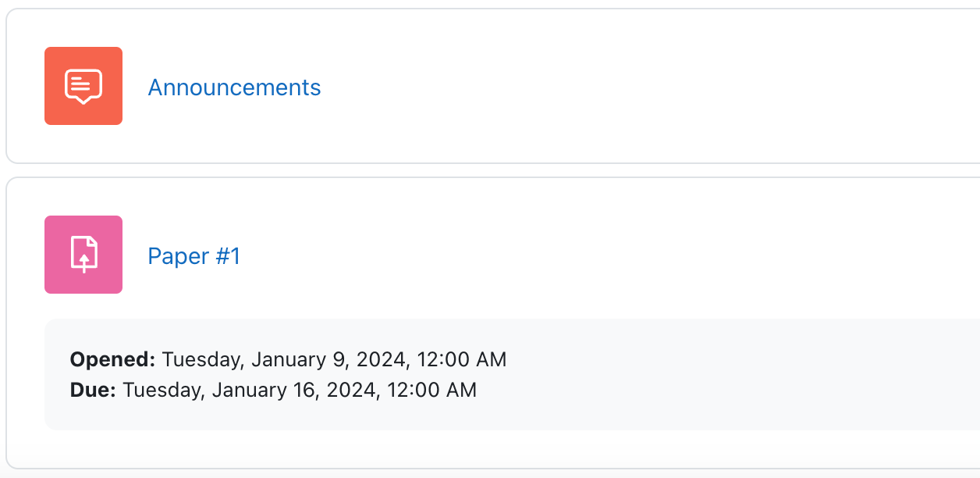Click the upload page glyph in the assignment icon

point(83,255)
